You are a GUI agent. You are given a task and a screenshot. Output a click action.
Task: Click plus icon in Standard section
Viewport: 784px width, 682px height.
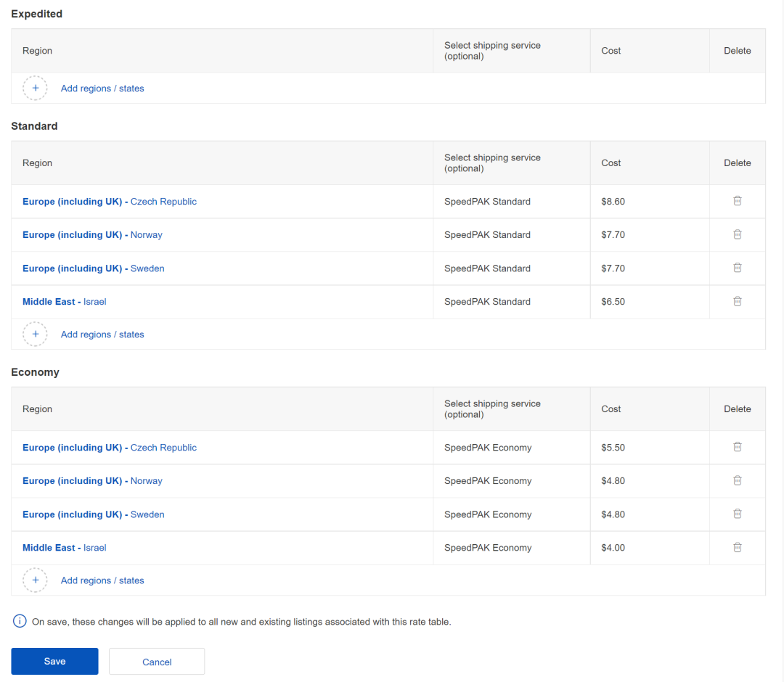coord(35,334)
